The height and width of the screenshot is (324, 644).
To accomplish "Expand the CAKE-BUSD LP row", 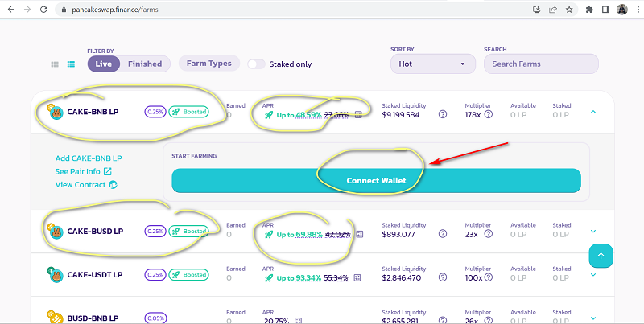I will [593, 231].
